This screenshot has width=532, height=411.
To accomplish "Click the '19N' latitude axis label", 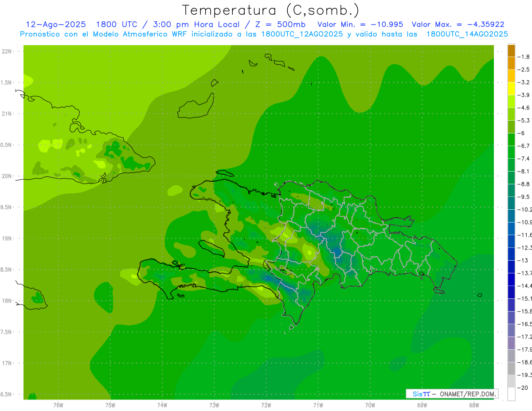I will 7,239.
